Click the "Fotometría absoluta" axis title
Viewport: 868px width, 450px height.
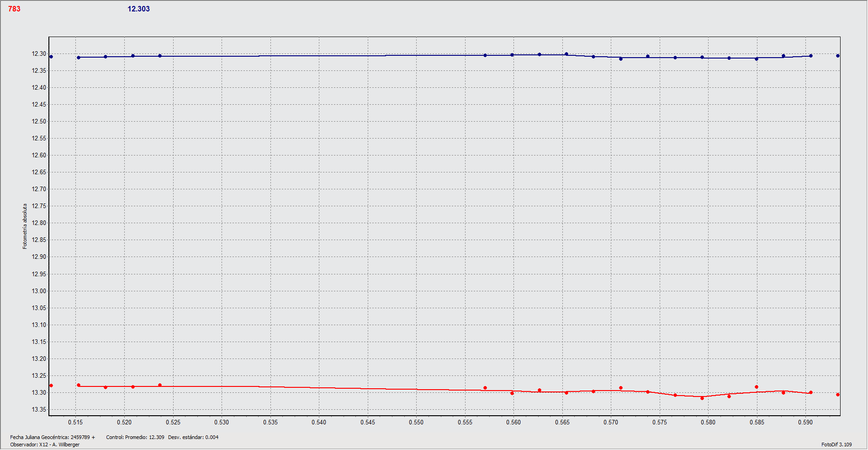tap(25, 226)
